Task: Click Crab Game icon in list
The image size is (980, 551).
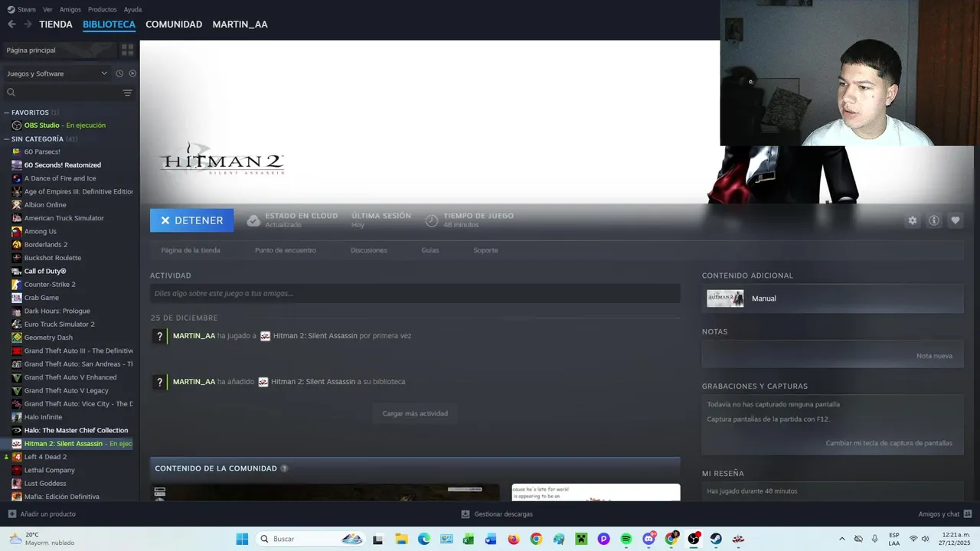Action: pos(17,298)
